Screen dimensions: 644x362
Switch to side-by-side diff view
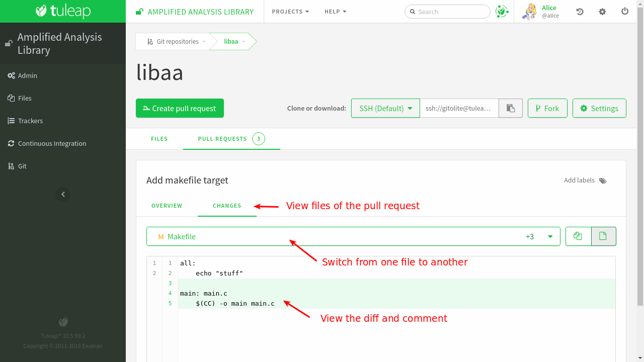click(578, 236)
